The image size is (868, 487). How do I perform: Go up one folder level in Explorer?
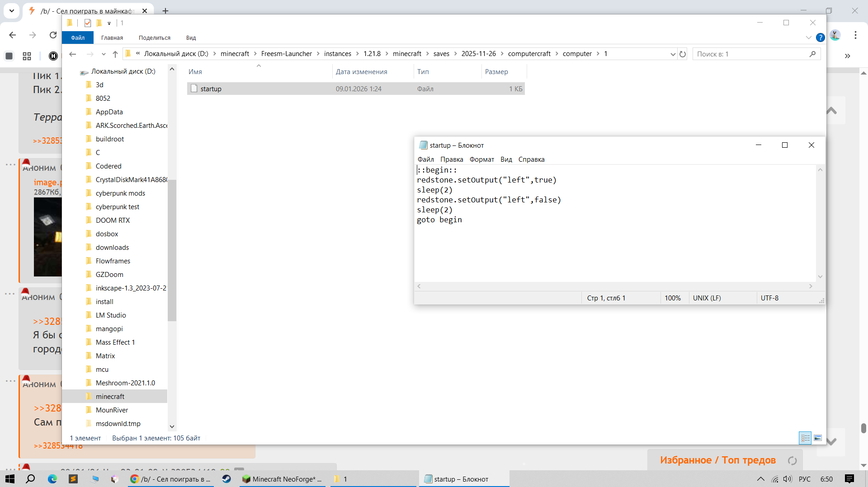pos(115,54)
